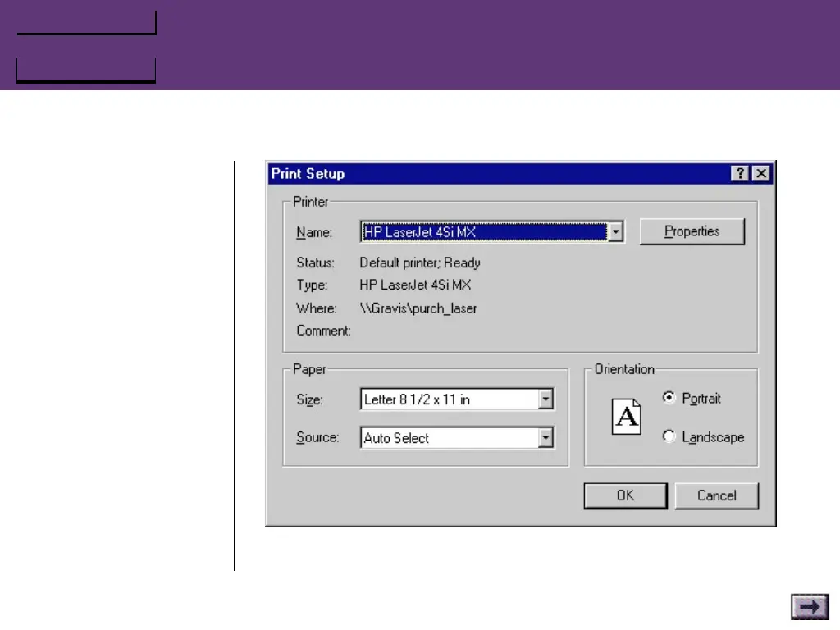
Task: Click the 'Printer' group label
Action: 311,202
